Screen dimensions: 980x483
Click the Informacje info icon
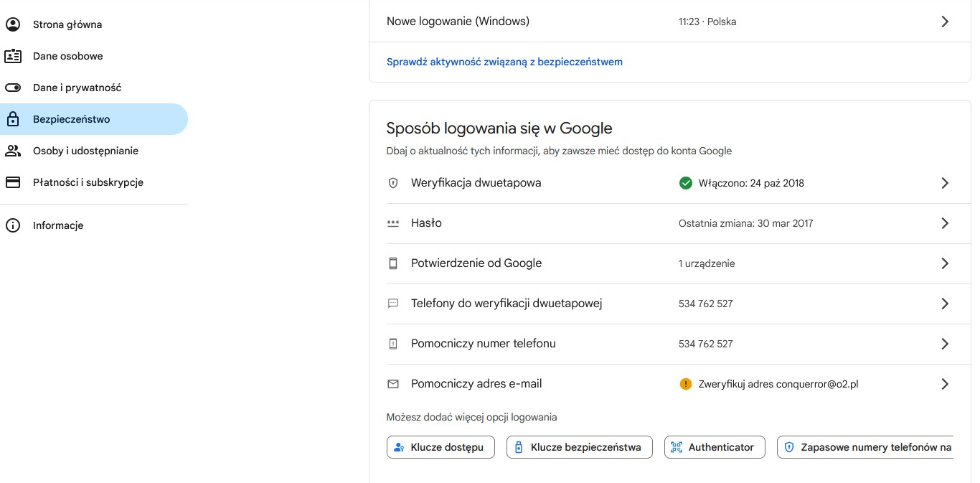coord(13,225)
